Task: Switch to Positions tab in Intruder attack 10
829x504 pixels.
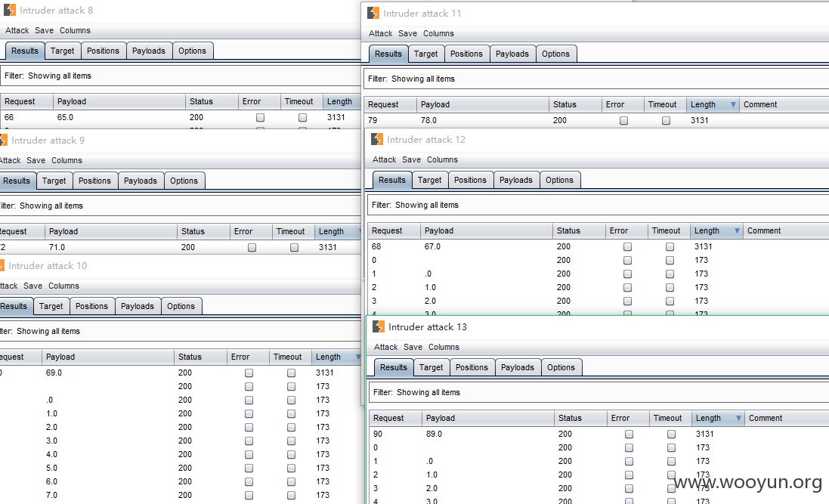Action: [91, 306]
